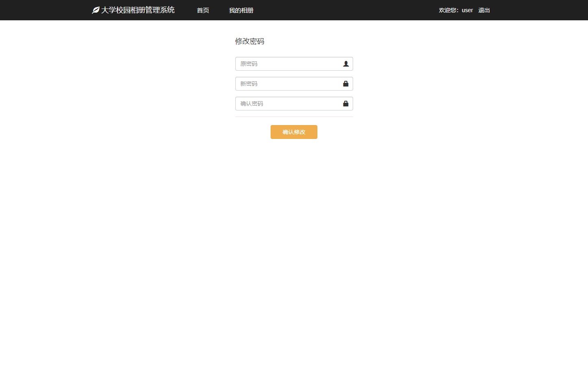The width and height of the screenshot is (588, 383).
Task: Click the 退出 logout link
Action: 484,10
